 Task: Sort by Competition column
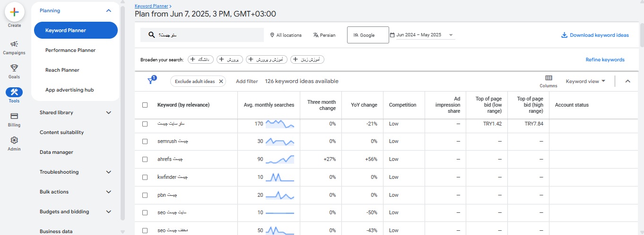pyautogui.click(x=403, y=105)
